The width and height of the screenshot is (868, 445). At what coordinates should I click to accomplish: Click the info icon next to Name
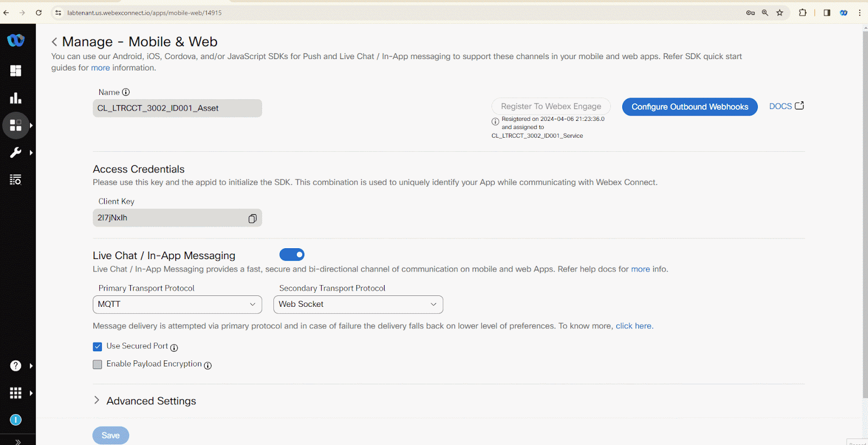click(126, 92)
